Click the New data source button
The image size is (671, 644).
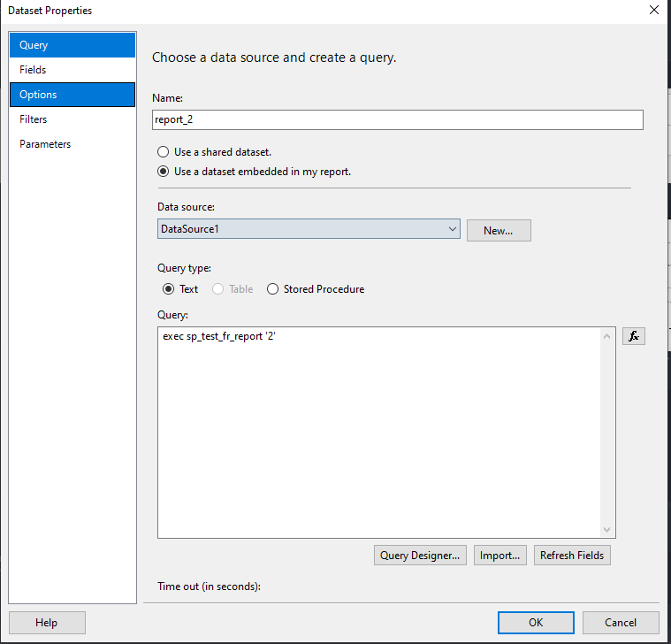click(499, 231)
